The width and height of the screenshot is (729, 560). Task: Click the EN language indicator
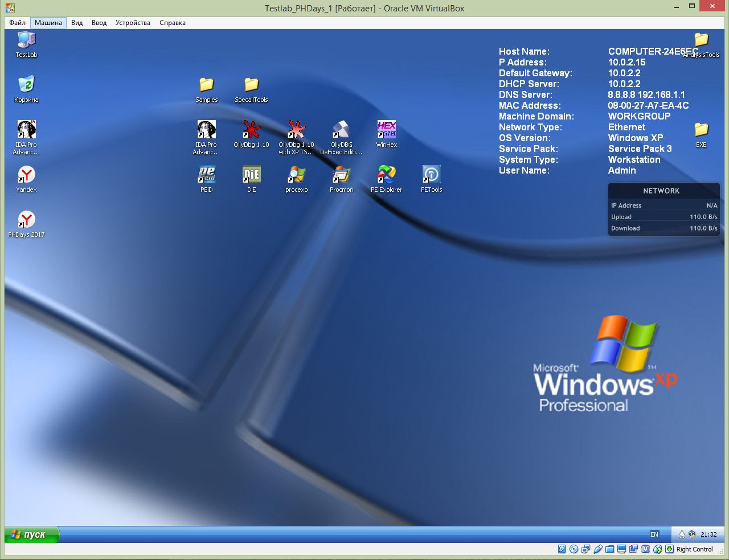[654, 534]
